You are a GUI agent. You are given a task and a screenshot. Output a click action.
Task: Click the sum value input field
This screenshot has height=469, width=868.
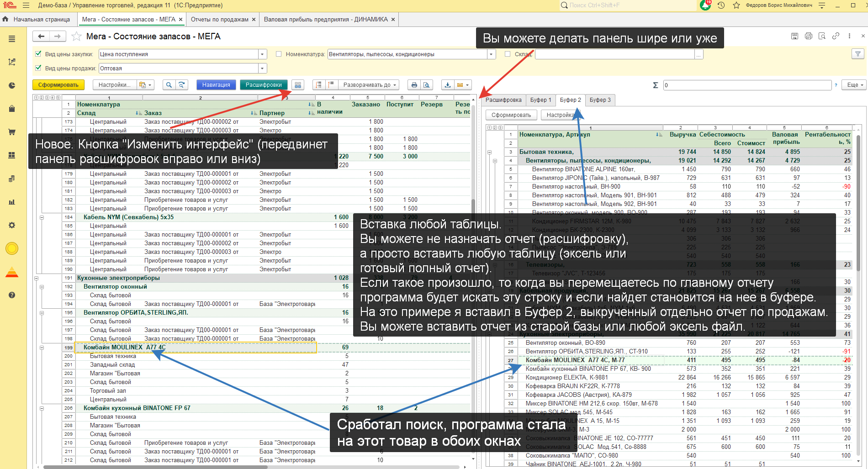747,85
